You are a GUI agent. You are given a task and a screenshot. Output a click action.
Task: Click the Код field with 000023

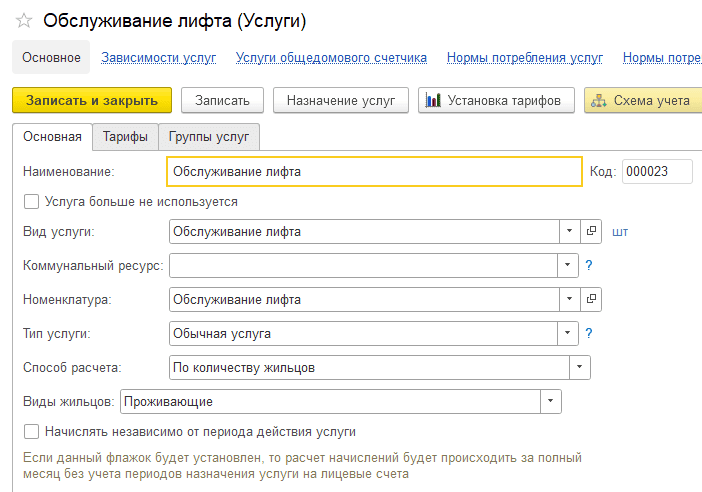click(x=656, y=172)
